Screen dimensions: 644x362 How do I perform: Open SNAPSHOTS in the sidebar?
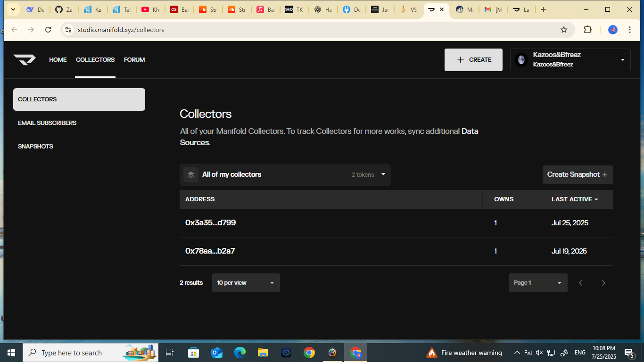[35, 147]
